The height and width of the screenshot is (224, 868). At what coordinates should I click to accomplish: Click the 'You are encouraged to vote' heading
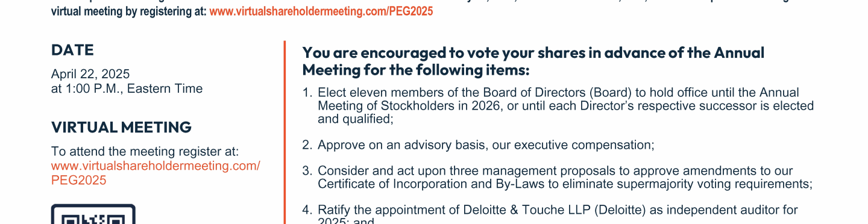pos(533,61)
